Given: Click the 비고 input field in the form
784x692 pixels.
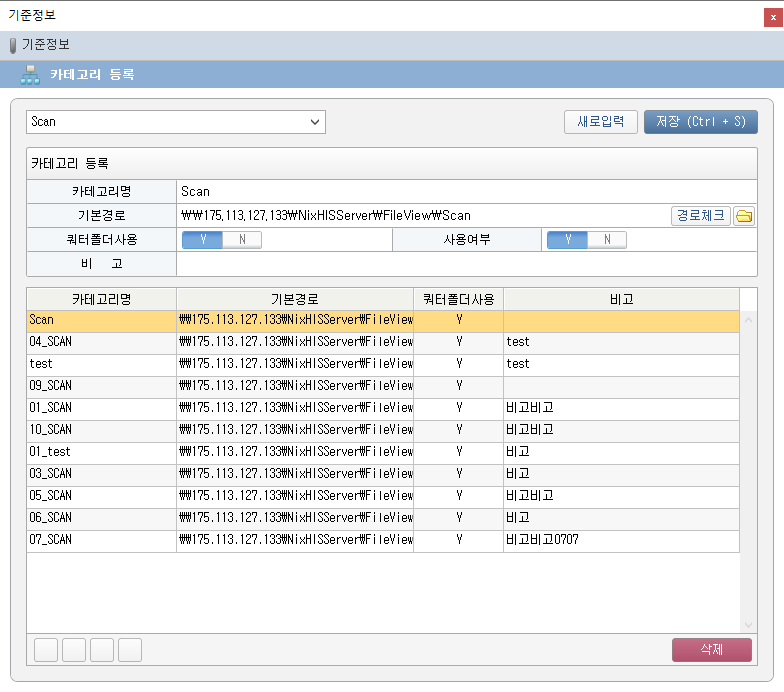Looking at the screenshot, I should click(465, 264).
